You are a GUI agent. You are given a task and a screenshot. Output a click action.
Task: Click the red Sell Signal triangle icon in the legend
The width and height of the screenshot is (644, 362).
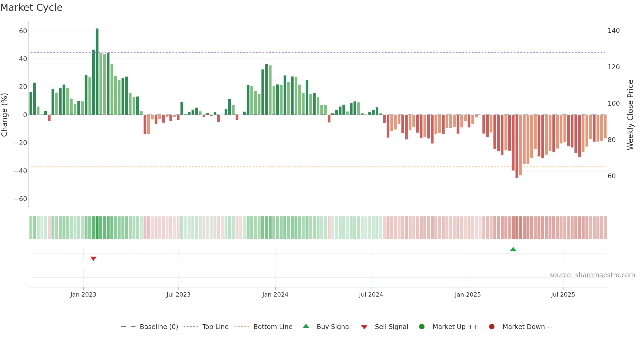point(364,327)
